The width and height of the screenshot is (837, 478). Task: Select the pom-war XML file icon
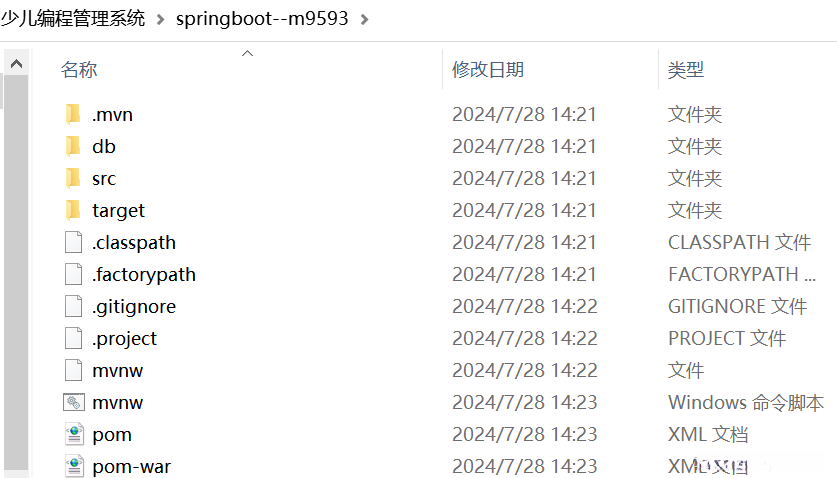(x=74, y=466)
